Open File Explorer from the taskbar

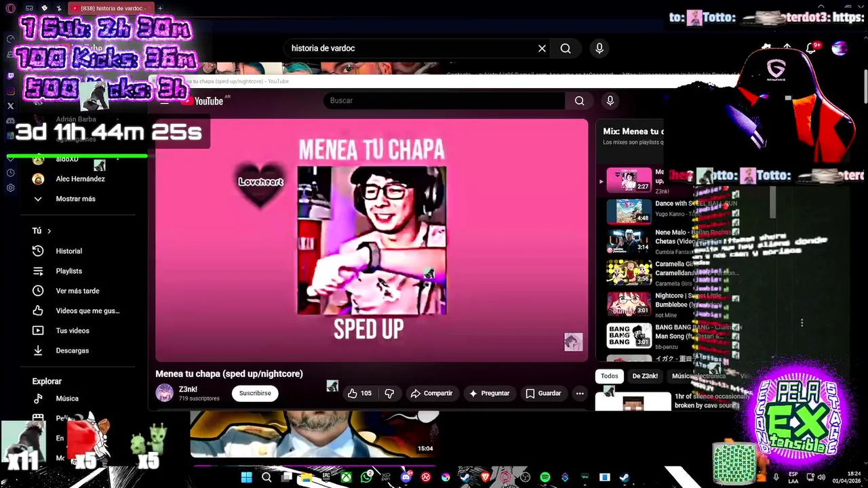pyautogui.click(x=306, y=477)
